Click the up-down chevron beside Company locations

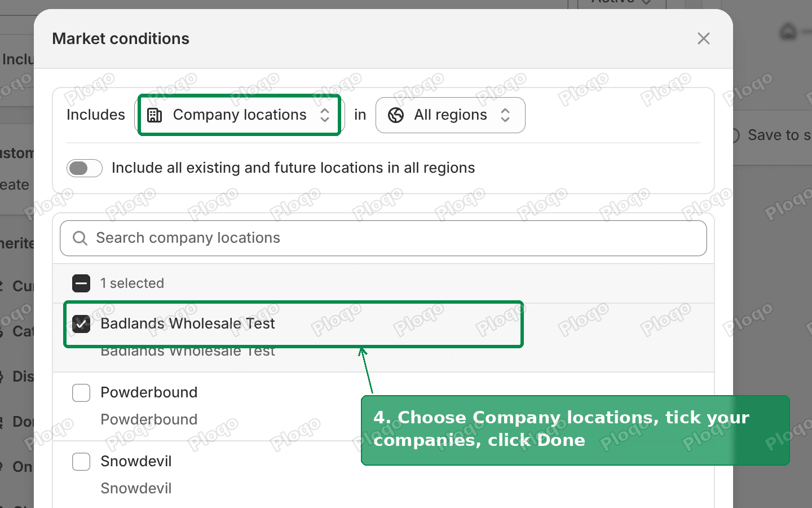coord(325,115)
